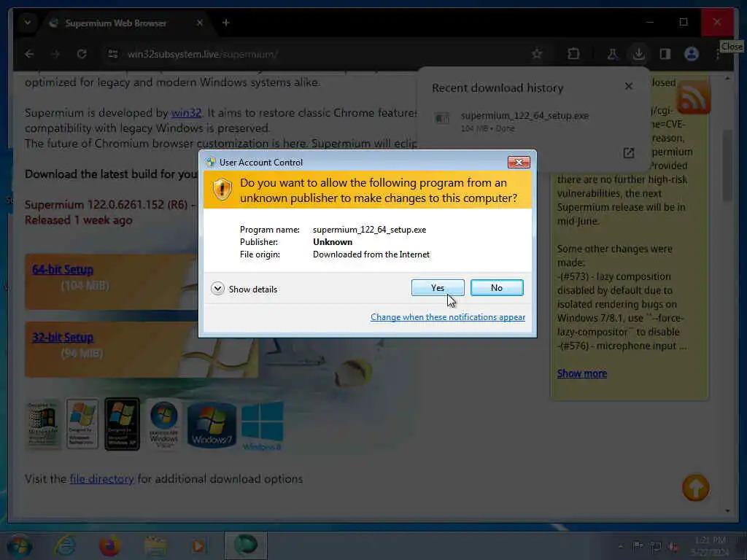Open Change when these notifications appear link

pos(448,317)
